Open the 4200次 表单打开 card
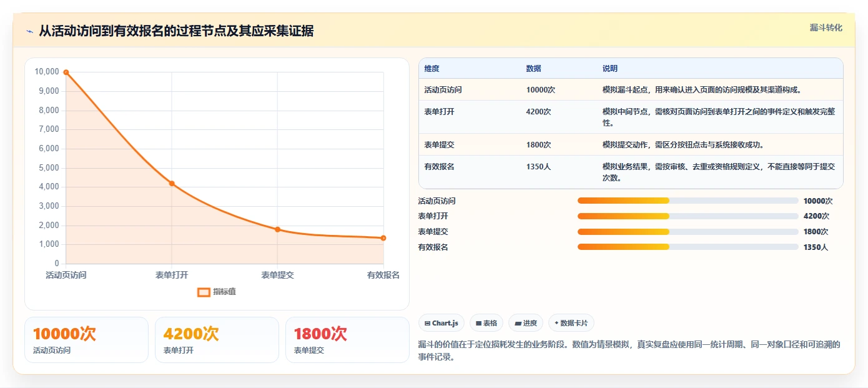This screenshot has width=868, height=388. point(217,340)
